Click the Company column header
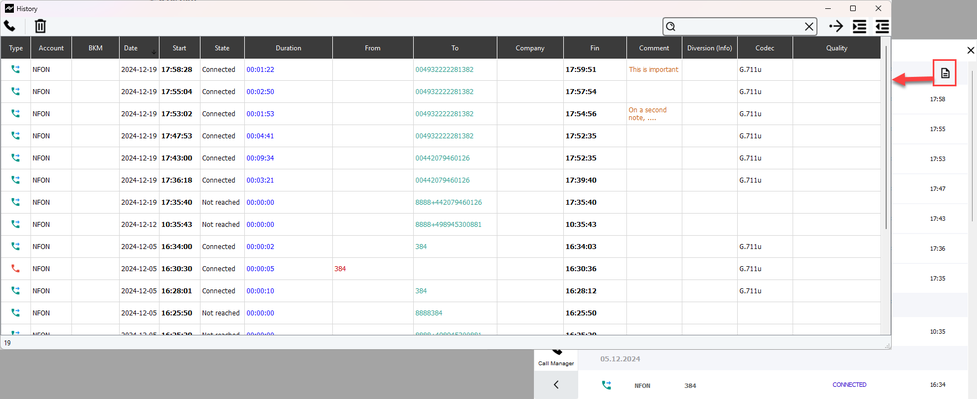 coord(530,48)
